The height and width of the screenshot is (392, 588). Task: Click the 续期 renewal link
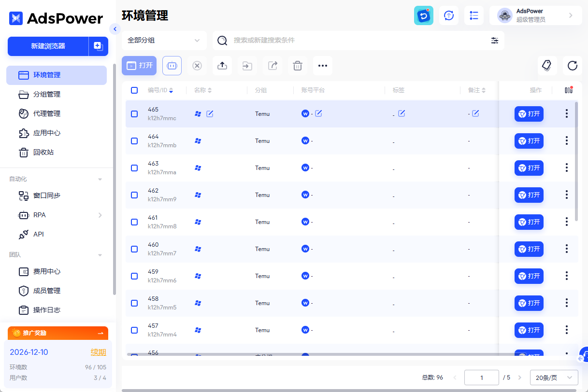click(99, 352)
